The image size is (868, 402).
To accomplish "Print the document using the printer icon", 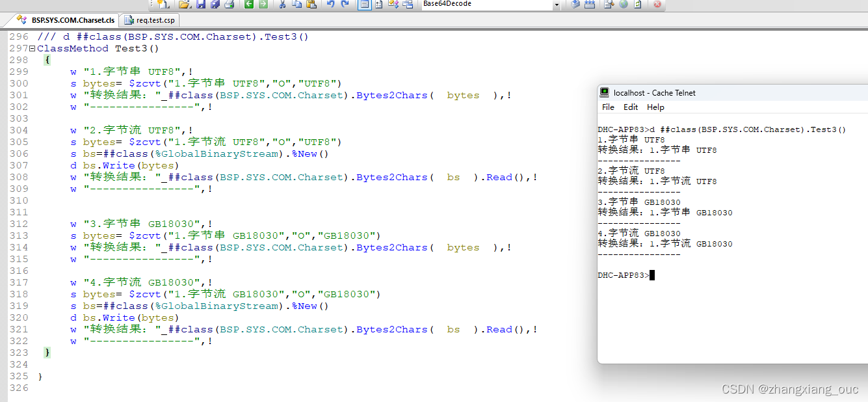I will pyautogui.click(x=229, y=4).
